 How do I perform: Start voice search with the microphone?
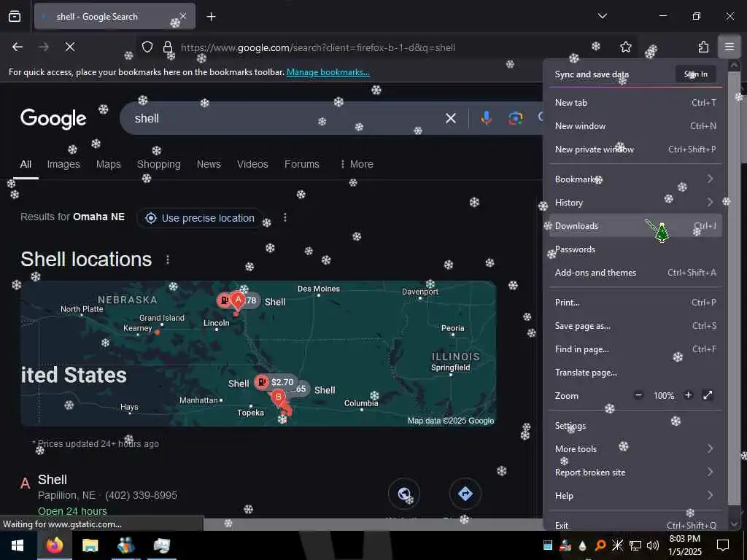click(x=486, y=118)
